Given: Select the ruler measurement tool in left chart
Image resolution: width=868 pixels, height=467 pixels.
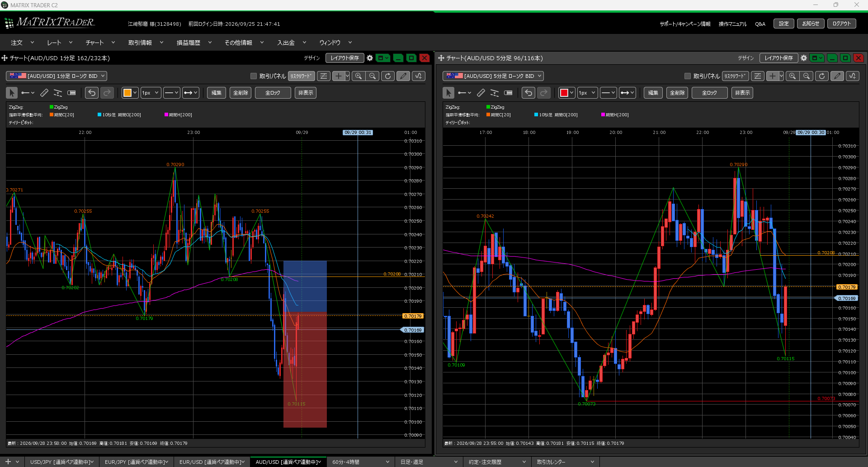Looking at the screenshot, I should pyautogui.click(x=44, y=93).
